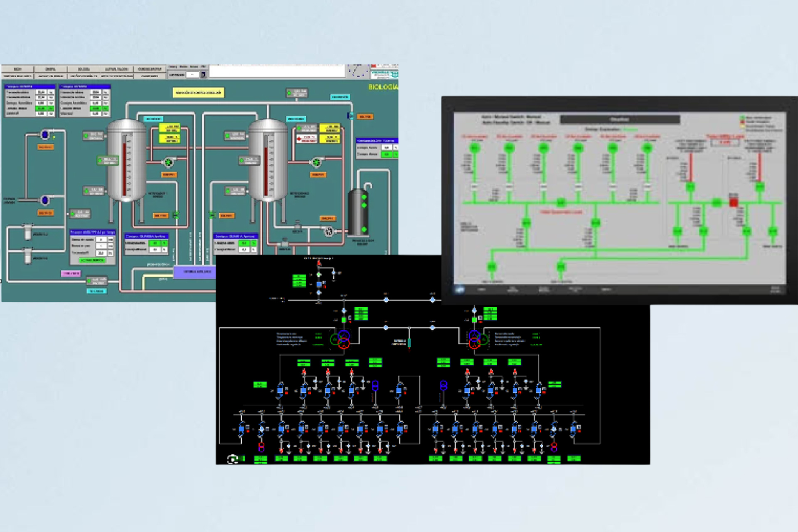Viewport: 798px width, 532px height.
Task: Toggle green valve below left reactor tank
Action: 176,215
